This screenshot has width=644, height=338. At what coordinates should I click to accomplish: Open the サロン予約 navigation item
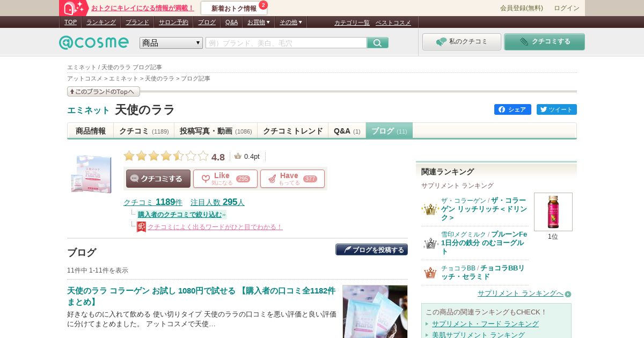(173, 22)
